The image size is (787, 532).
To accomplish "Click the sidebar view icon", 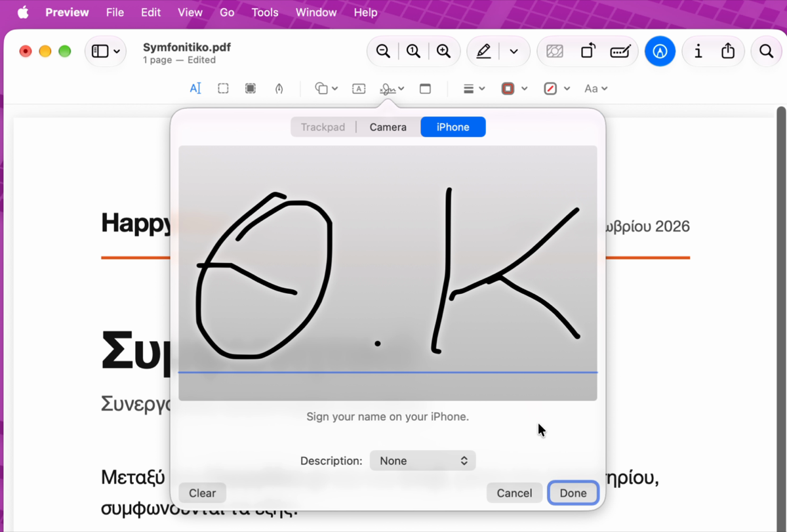I will coord(100,51).
